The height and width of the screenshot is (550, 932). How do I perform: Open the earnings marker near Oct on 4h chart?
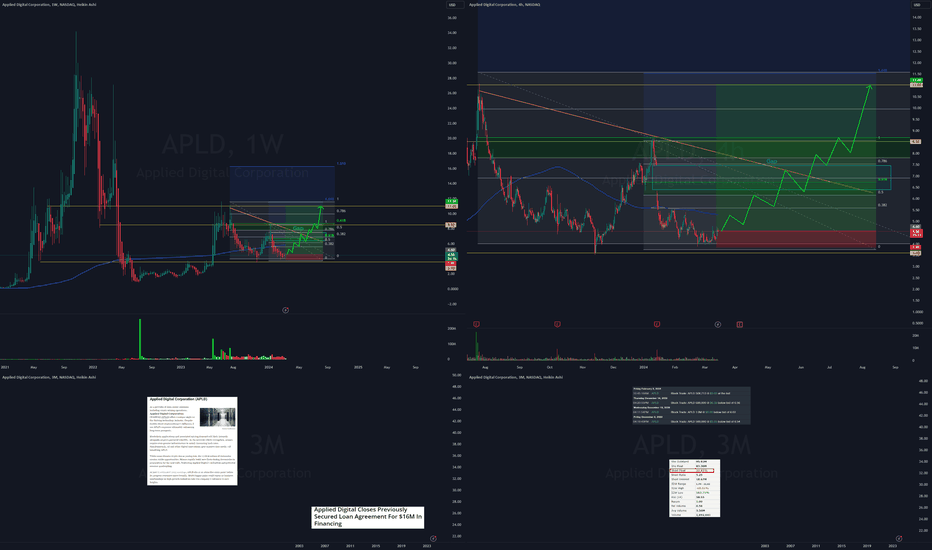(x=557, y=324)
